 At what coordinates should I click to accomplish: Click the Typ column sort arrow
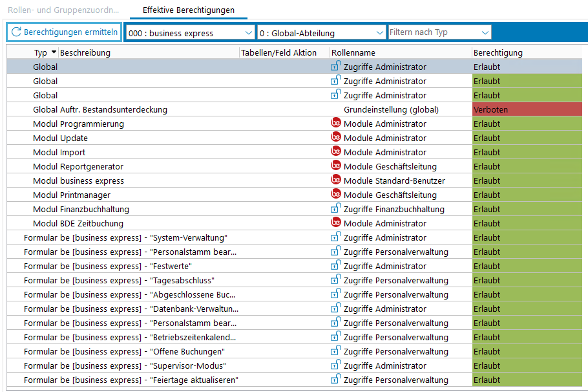click(x=54, y=52)
